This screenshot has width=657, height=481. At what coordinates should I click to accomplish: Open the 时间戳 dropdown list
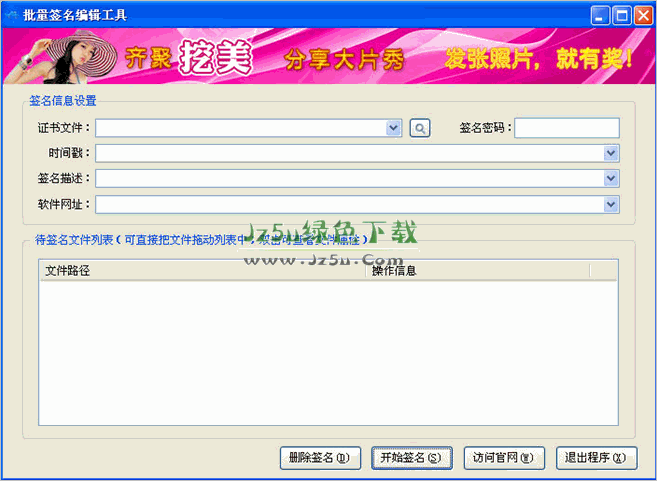click(611, 153)
